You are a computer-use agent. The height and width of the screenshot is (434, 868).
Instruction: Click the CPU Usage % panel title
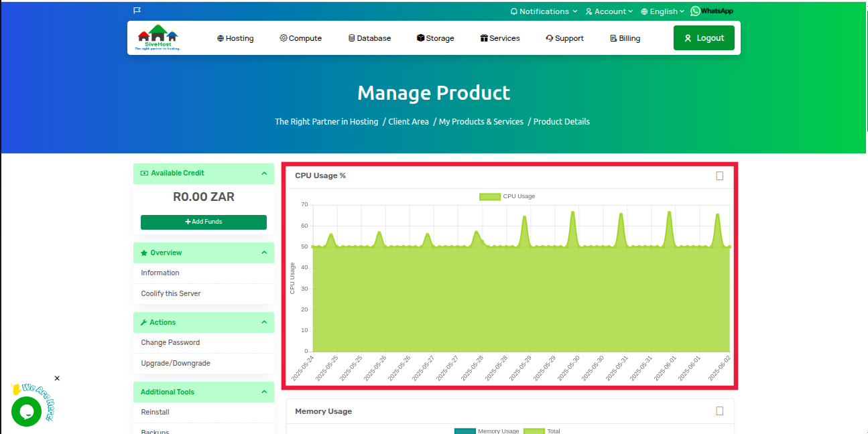tap(320, 175)
